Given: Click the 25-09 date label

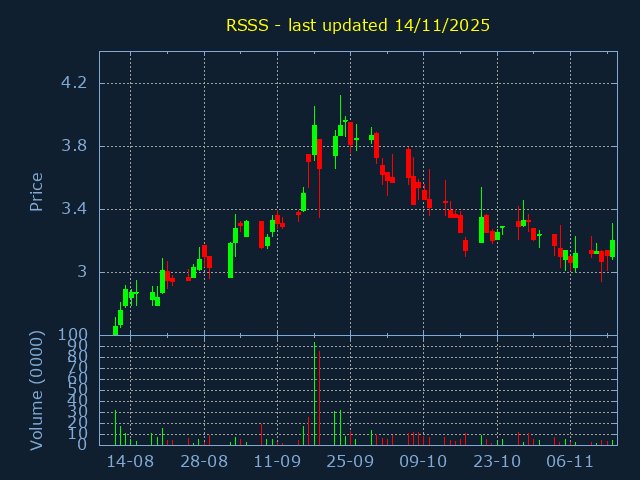Looking at the screenshot, I should (350, 462).
